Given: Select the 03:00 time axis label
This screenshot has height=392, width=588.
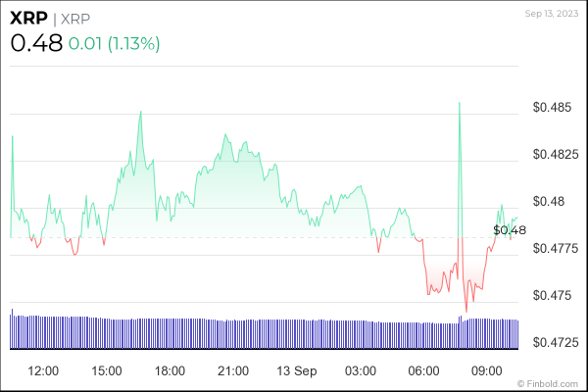Looking at the screenshot, I should [361, 370].
